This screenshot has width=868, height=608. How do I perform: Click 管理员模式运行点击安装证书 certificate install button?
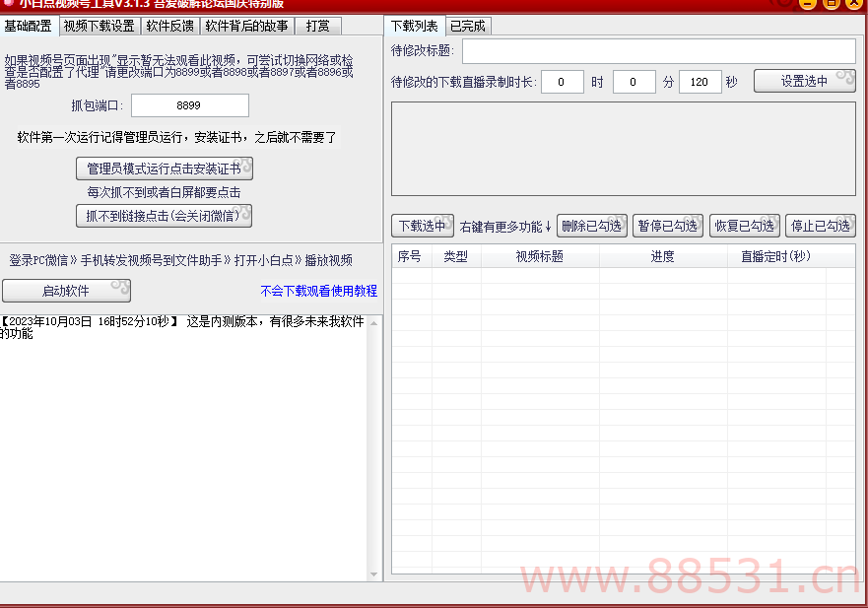pyautogui.click(x=164, y=168)
